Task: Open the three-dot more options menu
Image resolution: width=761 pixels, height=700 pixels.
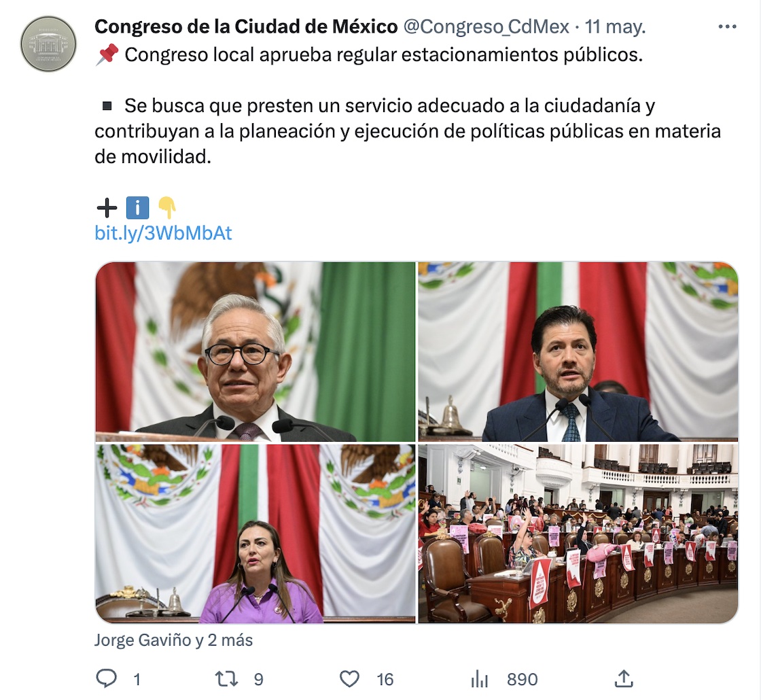Action: (x=727, y=27)
